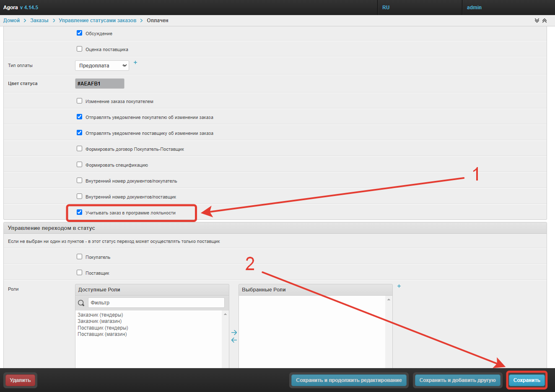This screenshot has height=392, width=555.
Task: Open the admin user menu
Action: (x=474, y=8)
